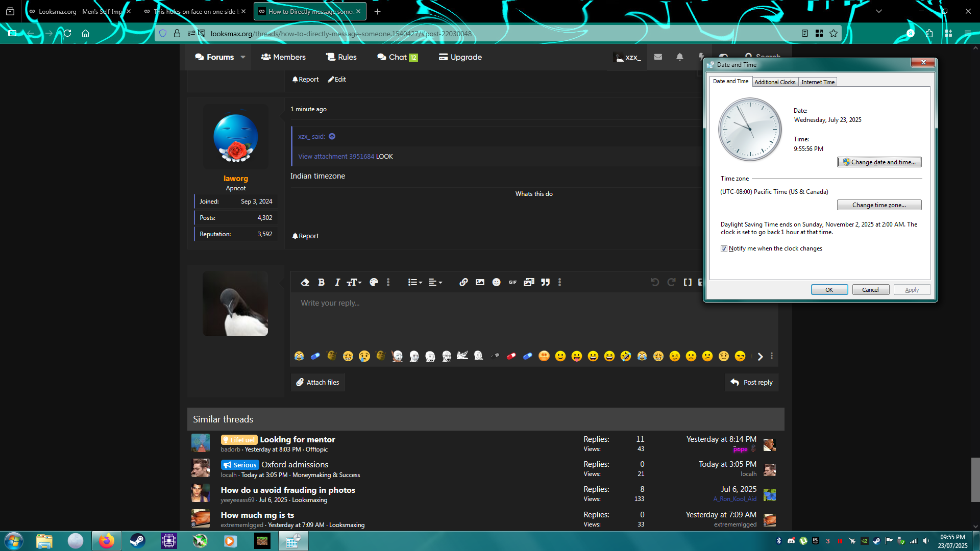Click the eraser remove-formatting icon

305,282
